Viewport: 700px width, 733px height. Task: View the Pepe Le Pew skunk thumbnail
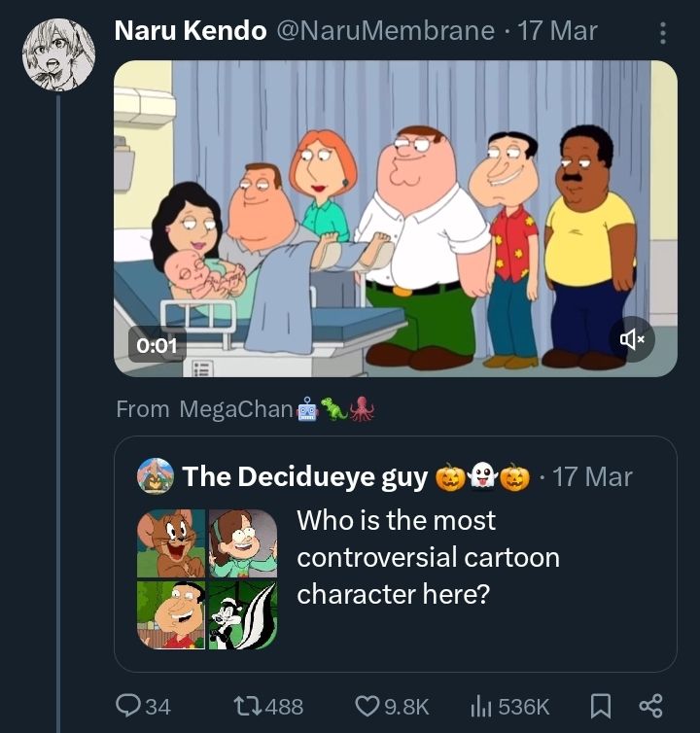click(242, 614)
